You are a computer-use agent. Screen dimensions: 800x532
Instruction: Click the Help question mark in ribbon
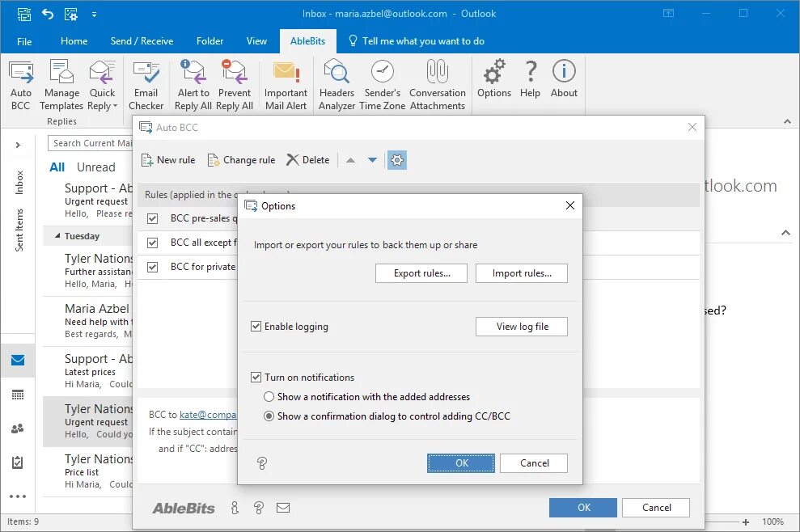(x=530, y=78)
